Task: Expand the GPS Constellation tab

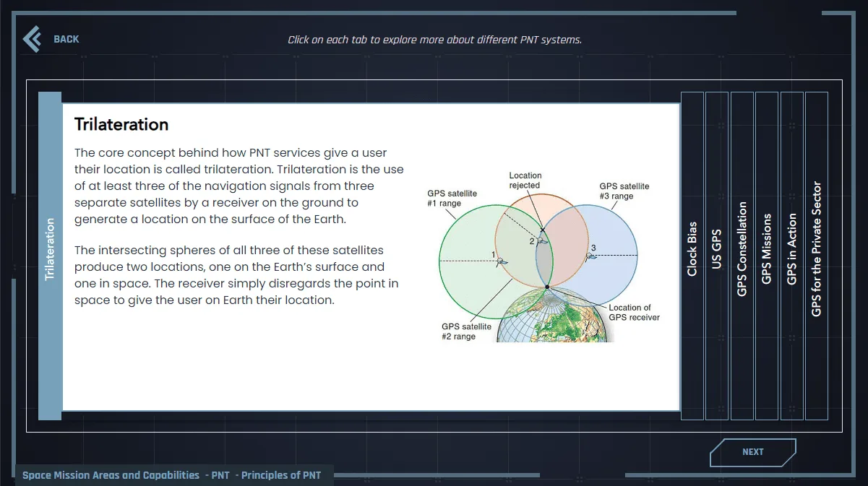Action: [x=742, y=255]
